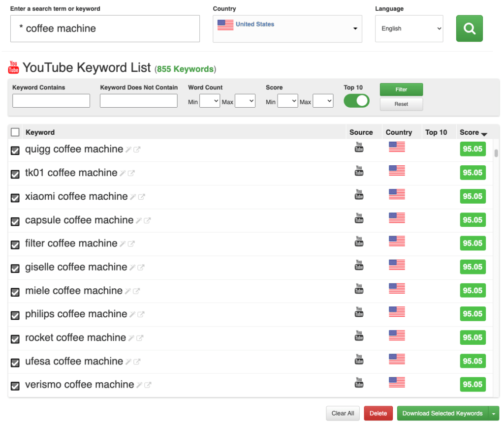
Task: Click edit pencil icon for filter coffee machine
Action: [123, 244]
